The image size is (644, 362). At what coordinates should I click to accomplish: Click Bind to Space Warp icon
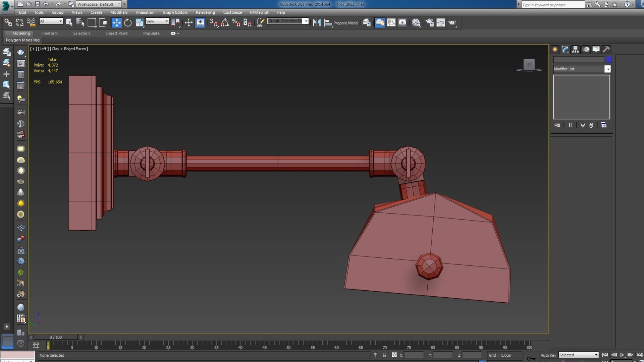pos(31,22)
